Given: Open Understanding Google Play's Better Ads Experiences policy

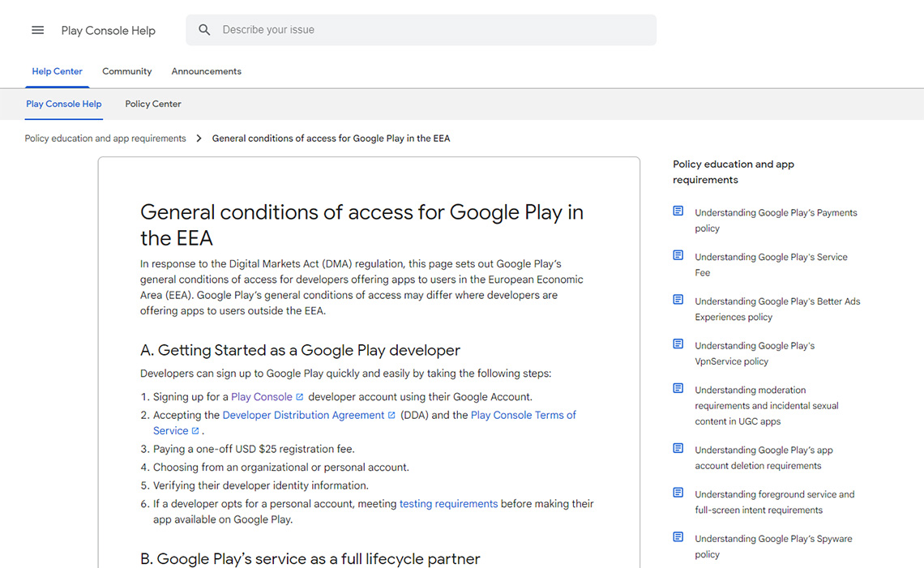Looking at the screenshot, I should (x=777, y=309).
